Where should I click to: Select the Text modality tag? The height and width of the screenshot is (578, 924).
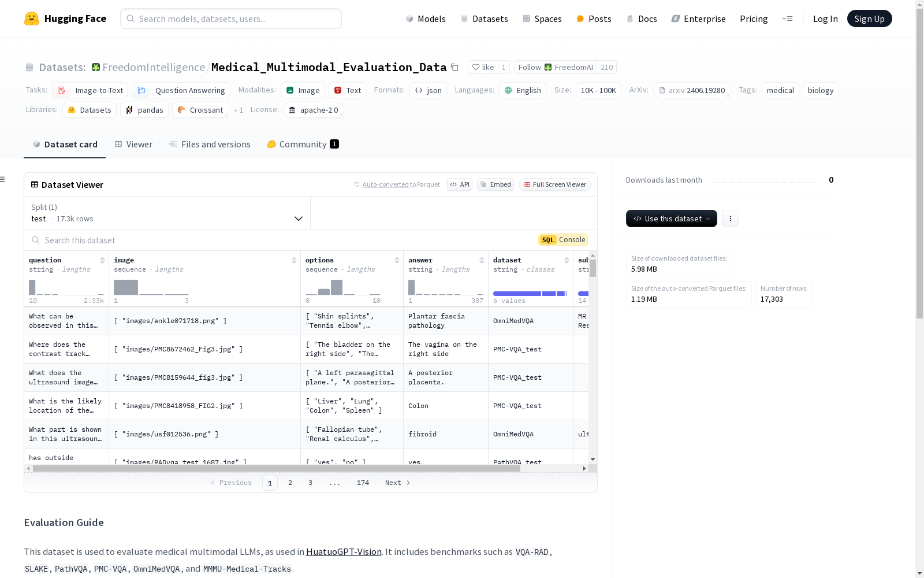click(x=347, y=90)
